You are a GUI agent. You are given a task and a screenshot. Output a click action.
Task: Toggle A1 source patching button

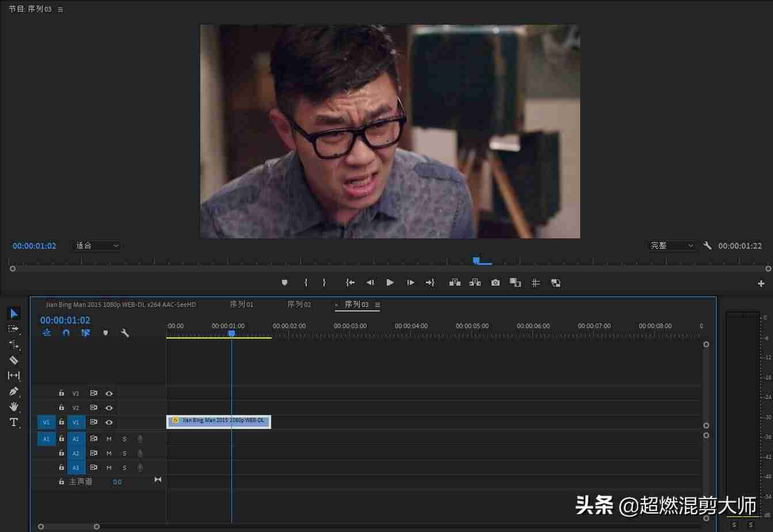pyautogui.click(x=47, y=439)
